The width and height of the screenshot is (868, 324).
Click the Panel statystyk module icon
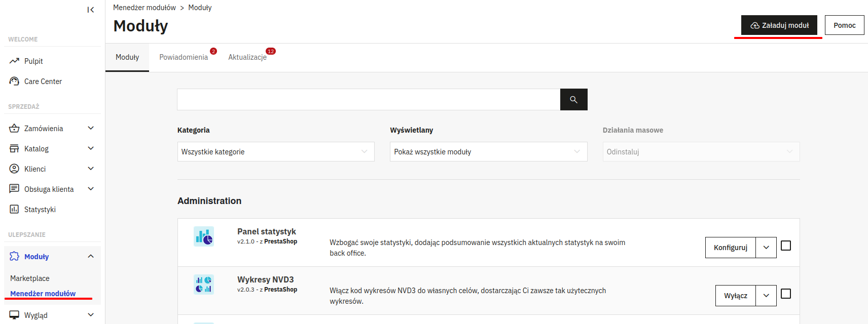pos(204,236)
